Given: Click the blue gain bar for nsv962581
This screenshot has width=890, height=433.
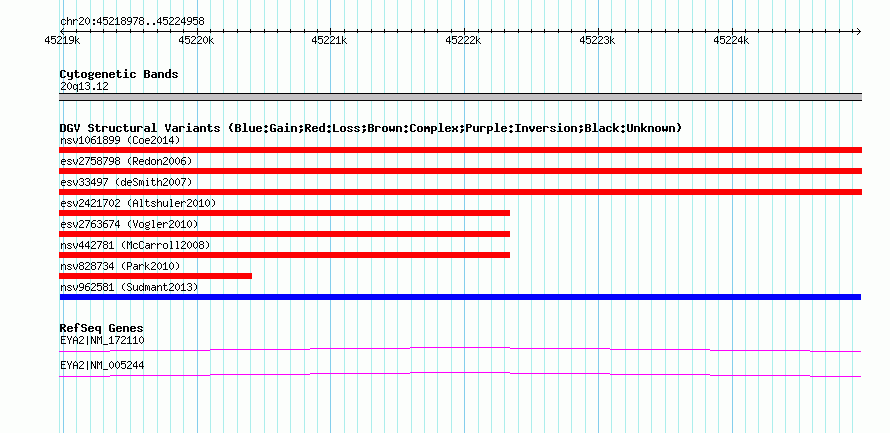Looking at the screenshot, I should 460,297.
